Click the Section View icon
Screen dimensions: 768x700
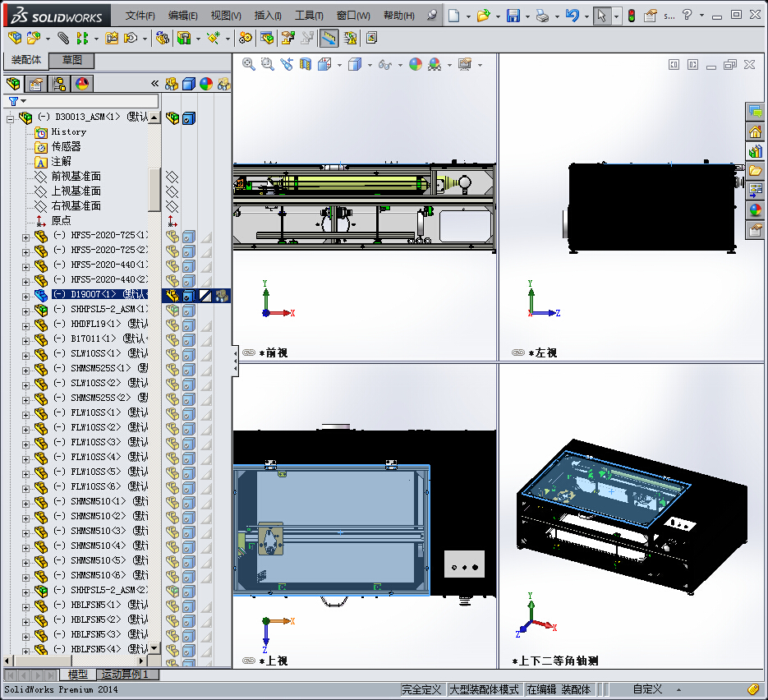point(306,64)
